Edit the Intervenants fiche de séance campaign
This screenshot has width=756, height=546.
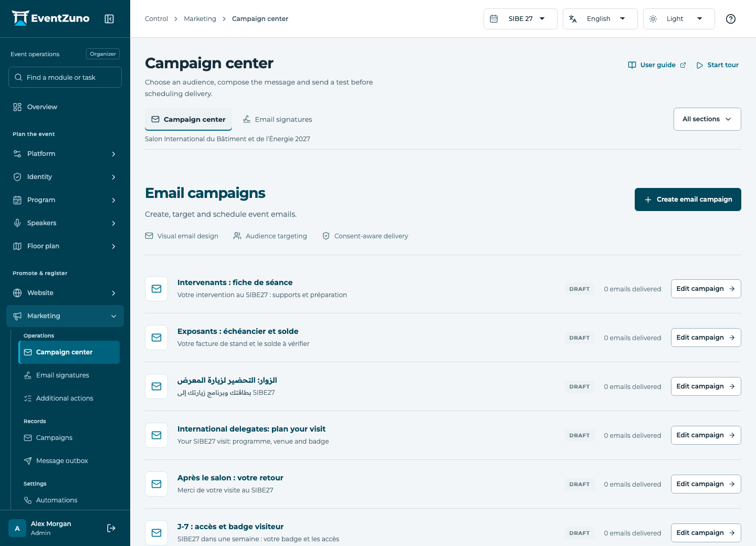[x=706, y=289]
